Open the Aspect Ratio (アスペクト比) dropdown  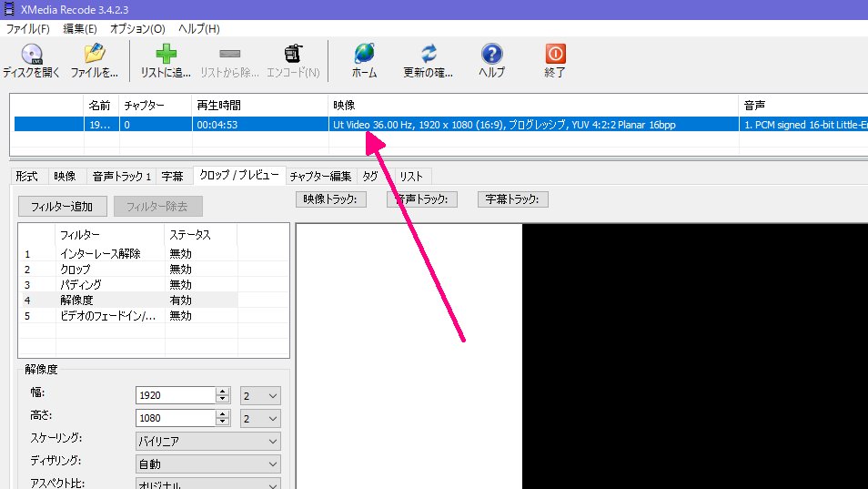[207, 484]
